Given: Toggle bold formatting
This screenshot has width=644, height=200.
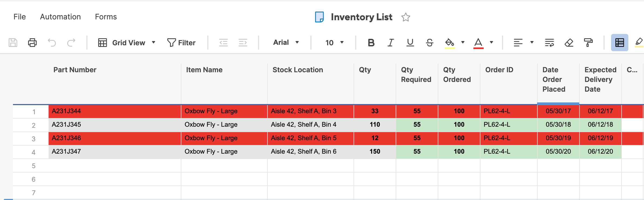Looking at the screenshot, I should click(x=371, y=43).
